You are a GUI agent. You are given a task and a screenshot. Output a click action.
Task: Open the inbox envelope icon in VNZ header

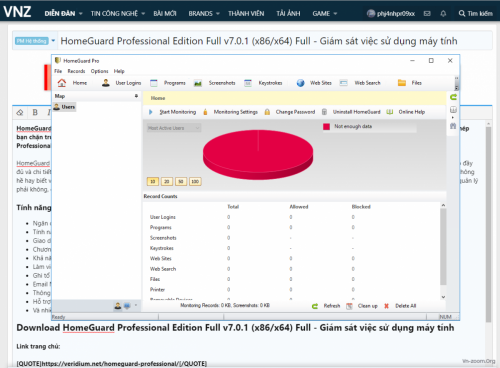point(427,13)
